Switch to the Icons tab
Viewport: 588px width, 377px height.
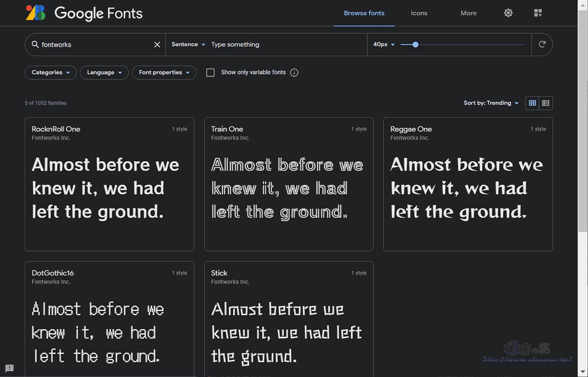tap(419, 13)
